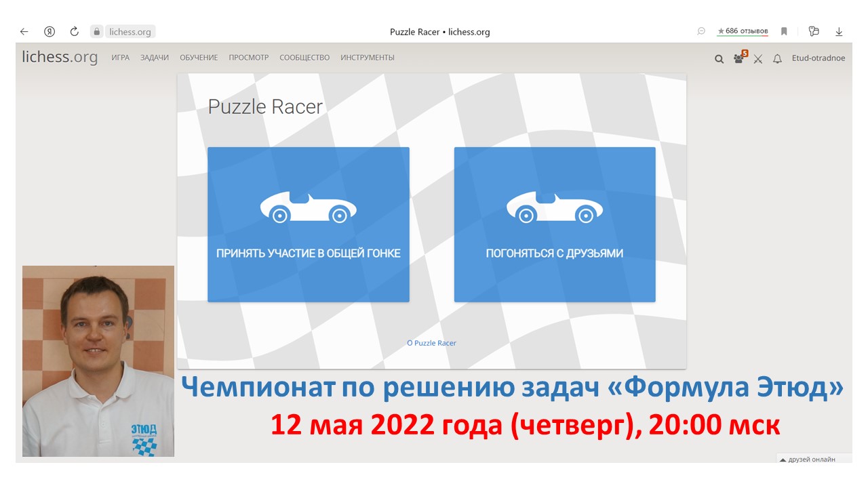Click ПОГОНЯТЬСЯ С ДРУЗЬЯМИ button

555,224
